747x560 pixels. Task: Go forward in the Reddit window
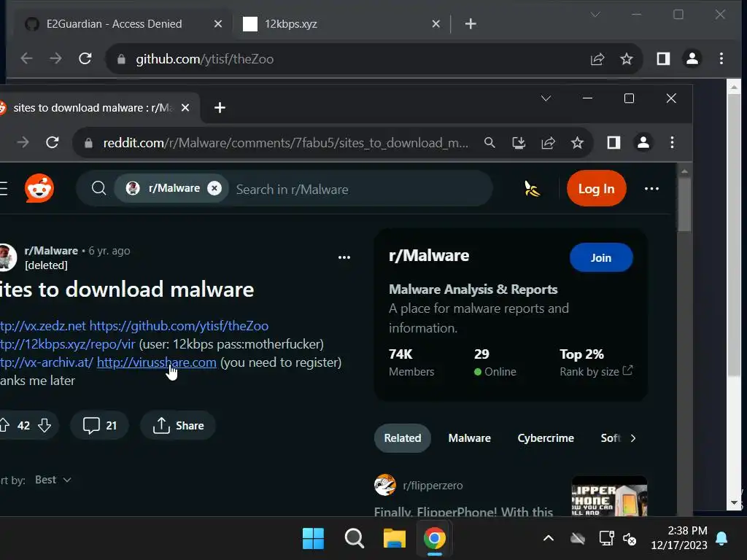coord(23,142)
